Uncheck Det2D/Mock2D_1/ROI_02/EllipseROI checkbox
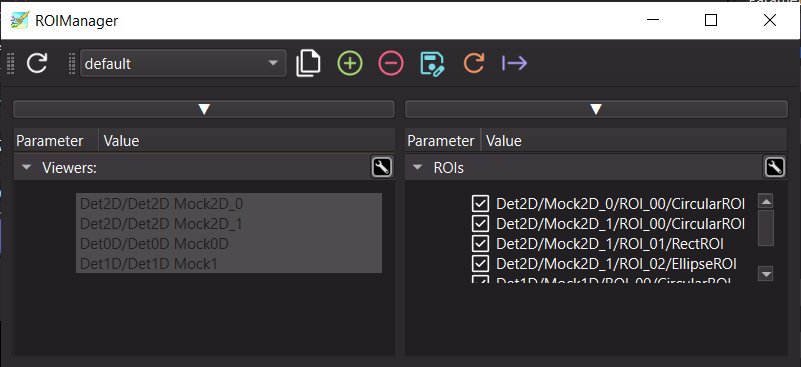 pyautogui.click(x=480, y=263)
